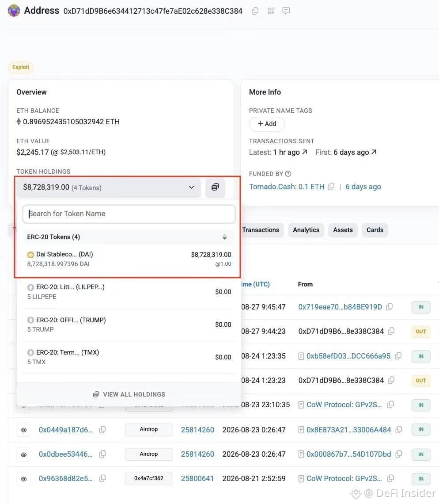
Task: Open address 0x719eae70...b84BE919D
Action: pyautogui.click(x=340, y=307)
